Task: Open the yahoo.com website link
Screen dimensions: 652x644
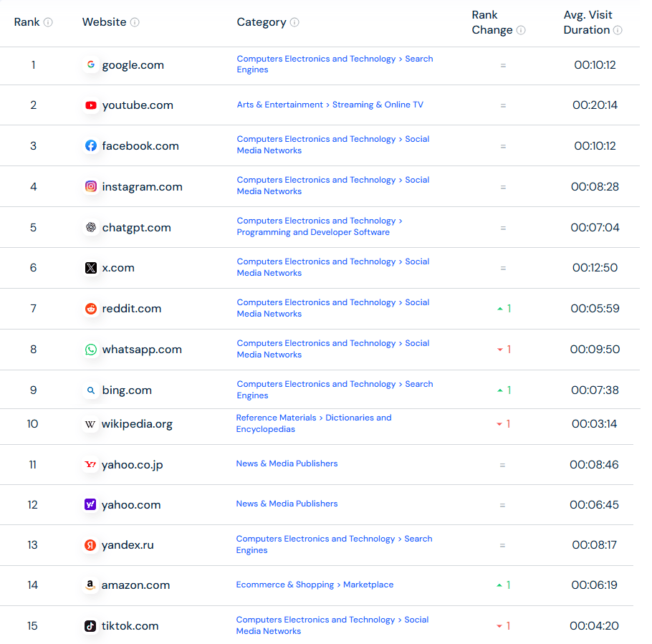Action: 131,505
